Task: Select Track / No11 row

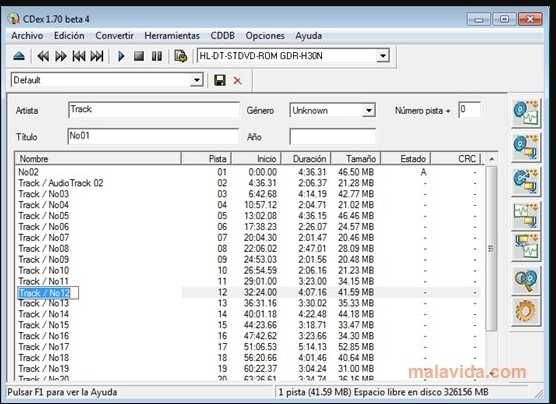Action: click(x=248, y=282)
